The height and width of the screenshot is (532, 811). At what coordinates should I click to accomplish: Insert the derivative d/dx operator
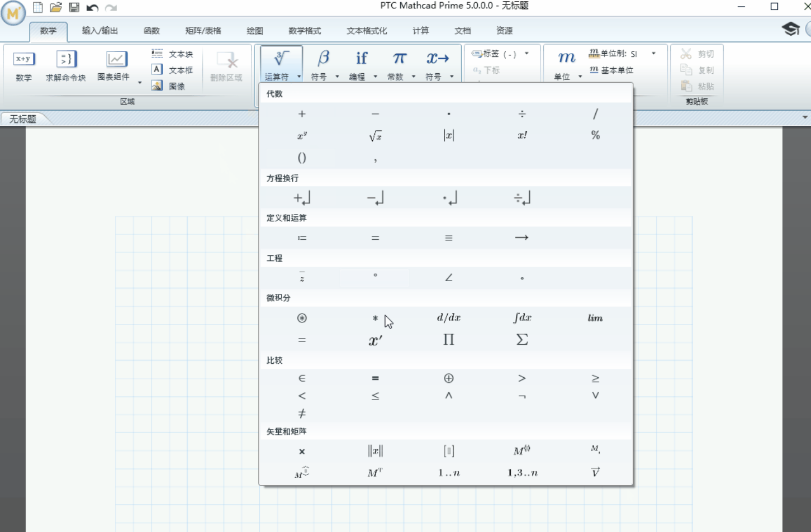[448, 318]
